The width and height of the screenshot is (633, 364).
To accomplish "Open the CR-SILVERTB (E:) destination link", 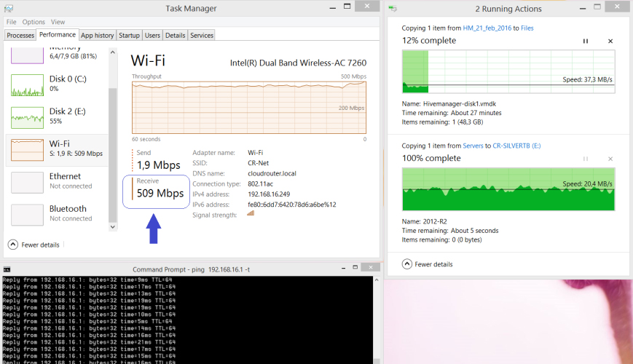I will 516,146.
